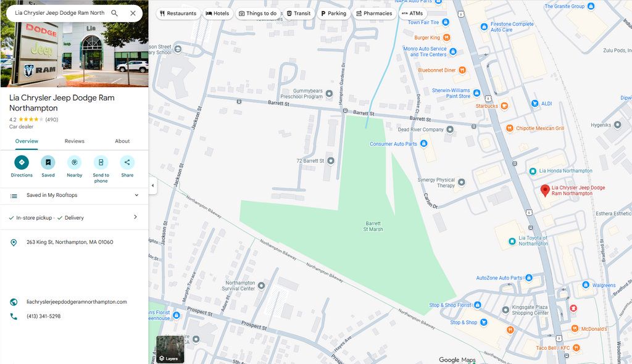Filter map by ATMs

pos(412,14)
